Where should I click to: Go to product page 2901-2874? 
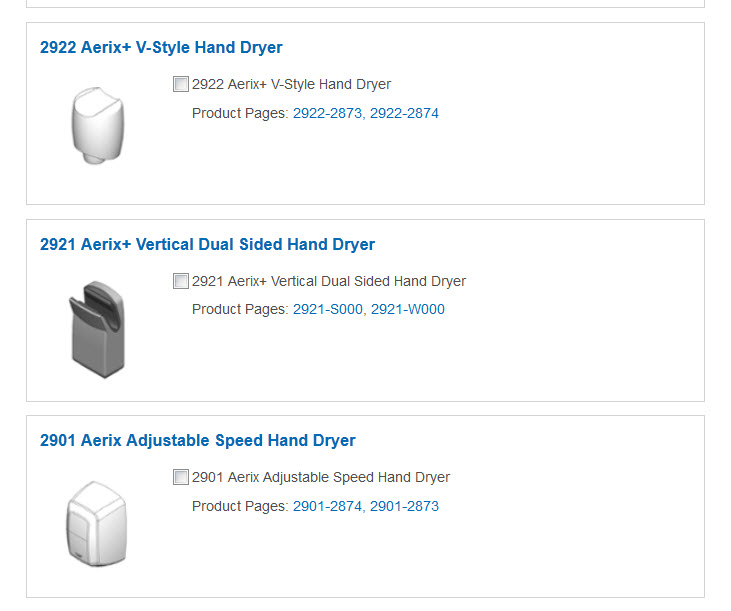coord(327,506)
